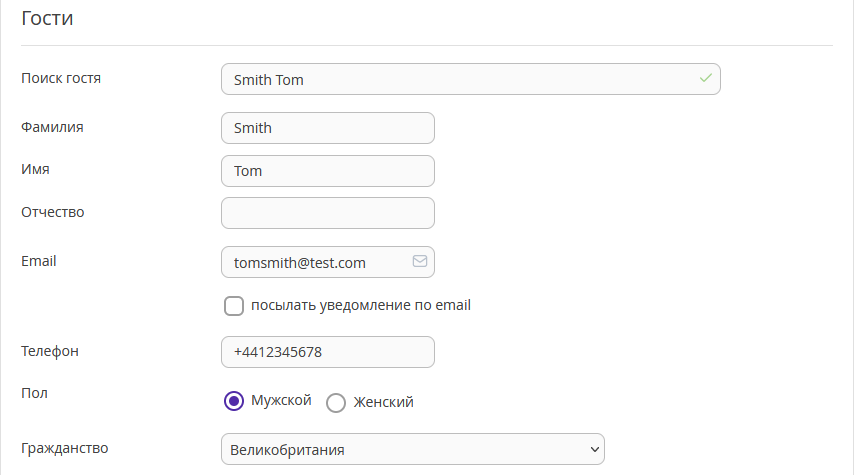The image size is (854, 475).
Task: Enable the посылать уведомление по email checkbox
Action: click(x=234, y=306)
